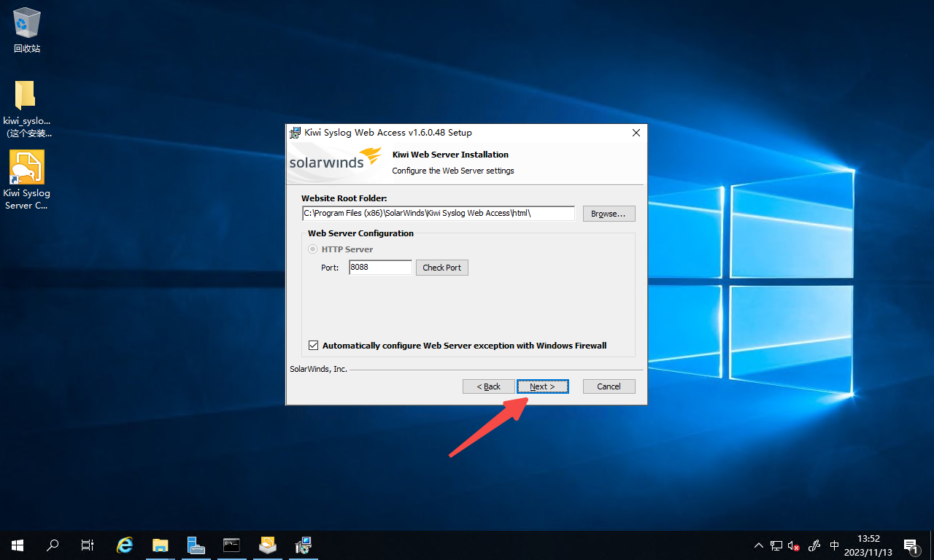
Task: Click the "Configure the Web Server settings" text
Action: [453, 171]
